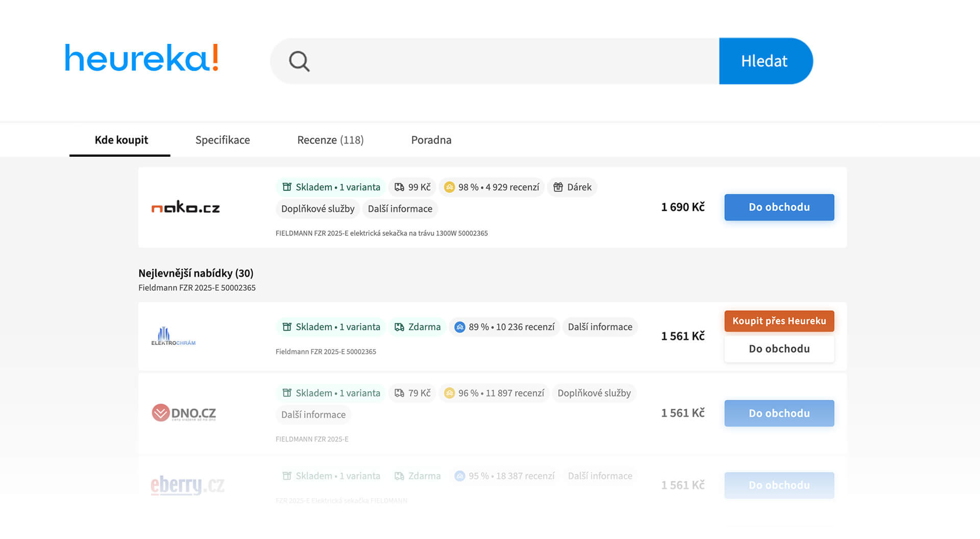Click the delivery truck icon for 99 Kč

(399, 187)
